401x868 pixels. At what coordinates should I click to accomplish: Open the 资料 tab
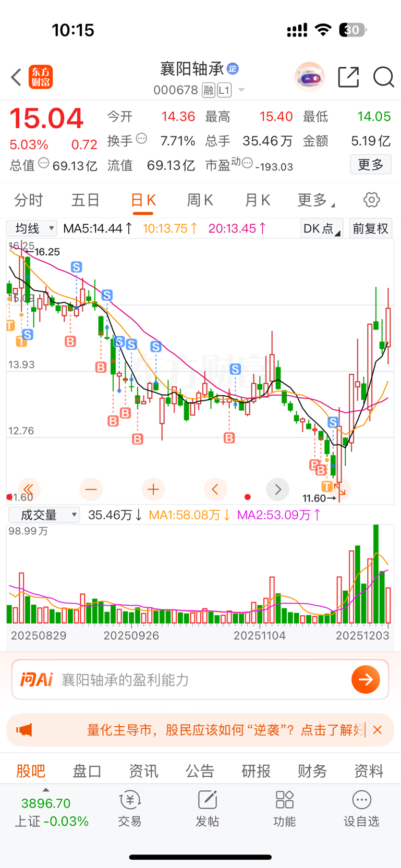(x=369, y=771)
